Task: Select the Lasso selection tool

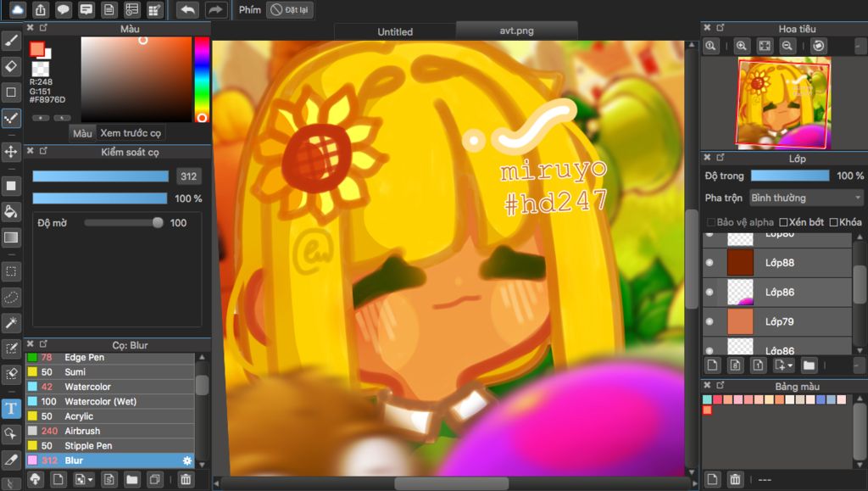Action: [x=11, y=298]
